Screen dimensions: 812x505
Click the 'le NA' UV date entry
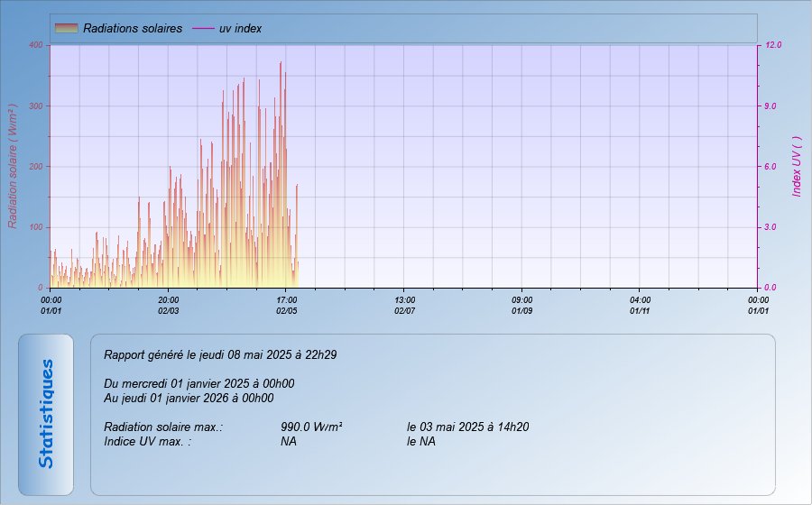coord(421,442)
